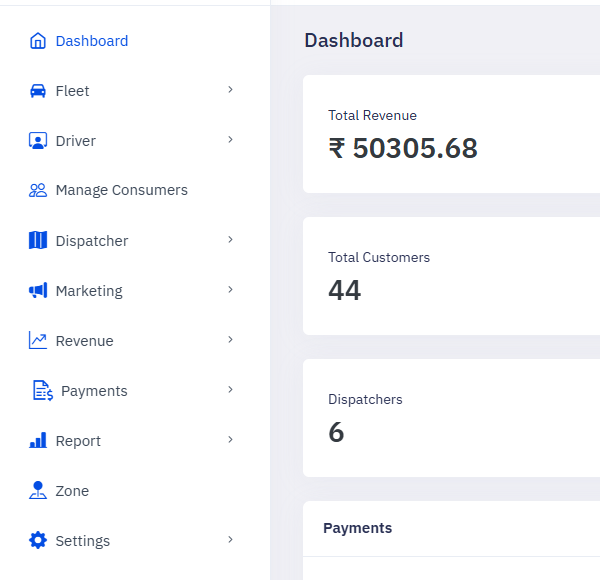This screenshot has height=580, width=600.
Task: Click the ₹ 50305.68 revenue value
Action: point(403,148)
